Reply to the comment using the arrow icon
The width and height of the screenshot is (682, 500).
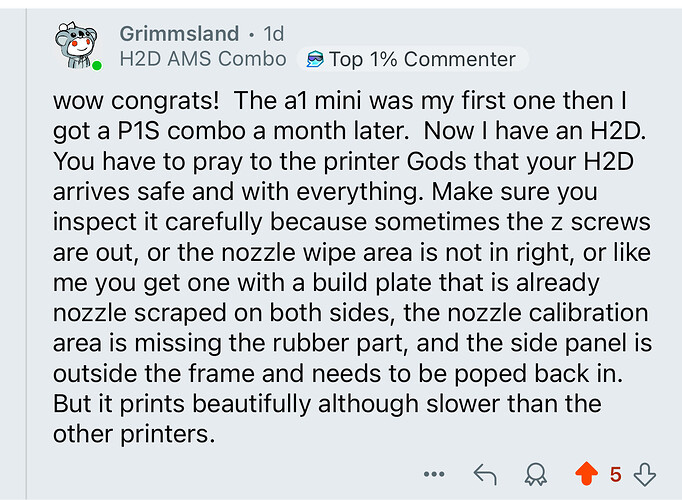(485, 474)
